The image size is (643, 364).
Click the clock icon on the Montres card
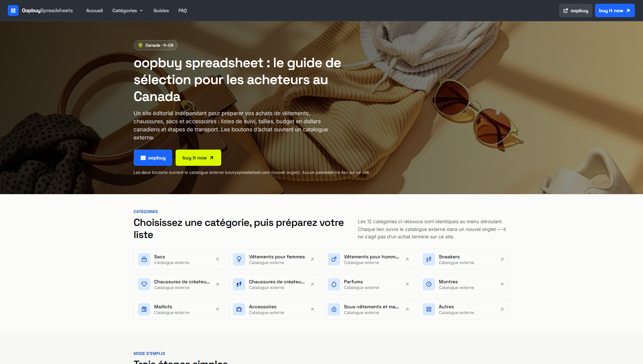coord(429,284)
